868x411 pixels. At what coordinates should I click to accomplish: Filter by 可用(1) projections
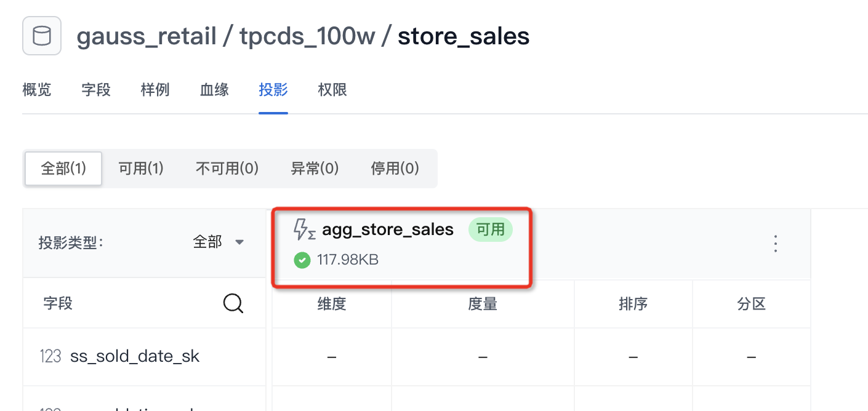[x=141, y=169]
